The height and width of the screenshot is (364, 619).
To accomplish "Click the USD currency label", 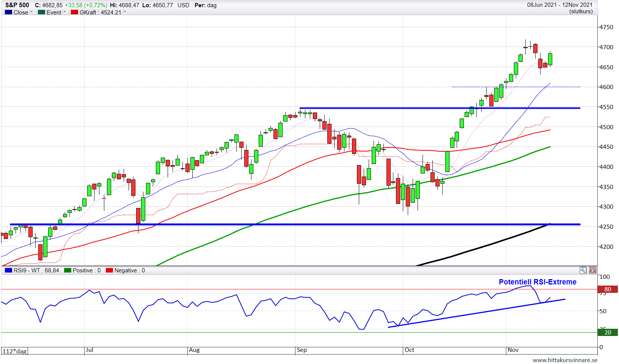I will click(x=183, y=5).
